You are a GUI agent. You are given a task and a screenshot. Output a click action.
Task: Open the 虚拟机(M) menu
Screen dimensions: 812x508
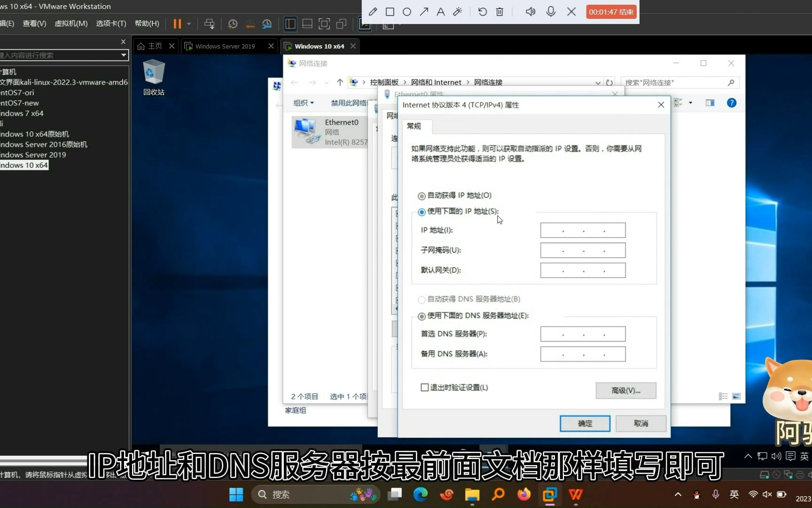(x=71, y=24)
